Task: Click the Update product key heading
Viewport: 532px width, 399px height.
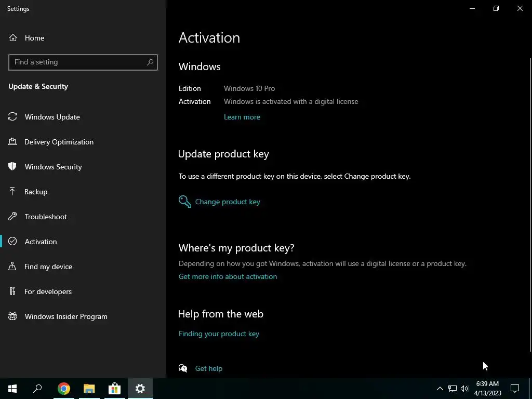Action: pos(223,154)
